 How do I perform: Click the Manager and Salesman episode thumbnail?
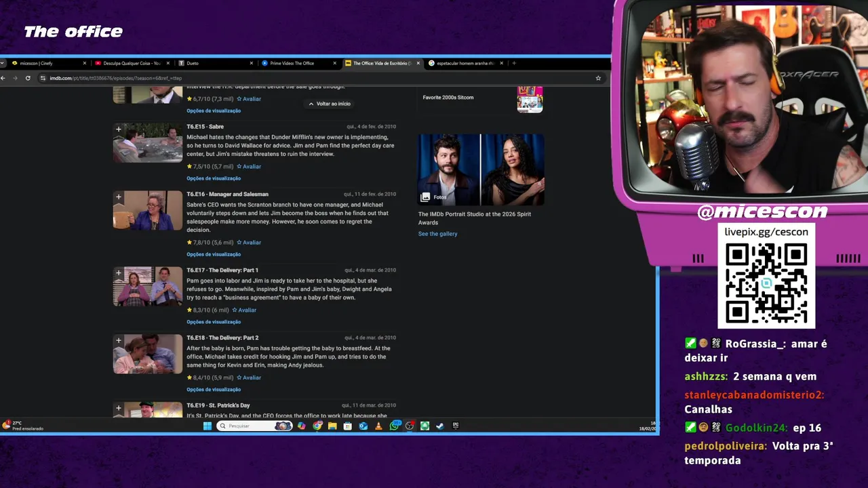148,211
